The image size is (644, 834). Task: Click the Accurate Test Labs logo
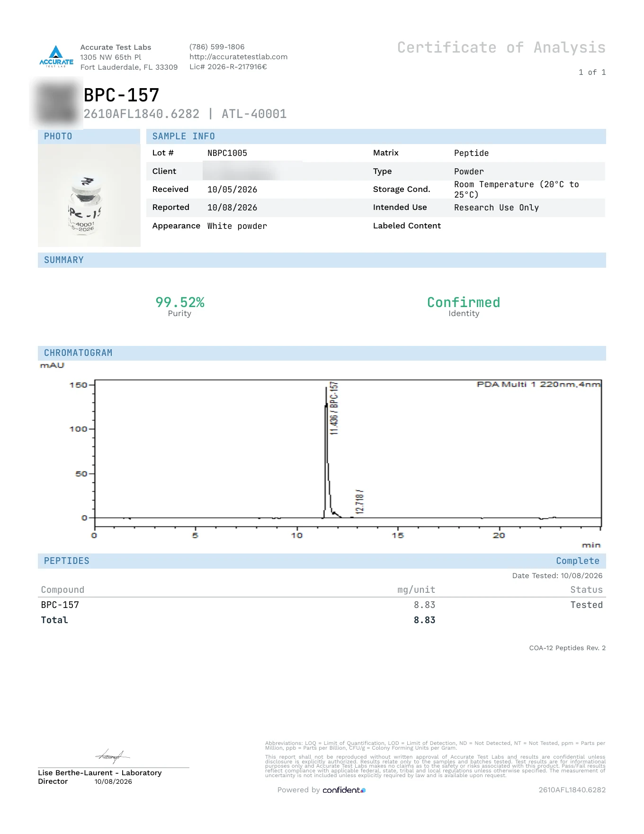coord(56,56)
